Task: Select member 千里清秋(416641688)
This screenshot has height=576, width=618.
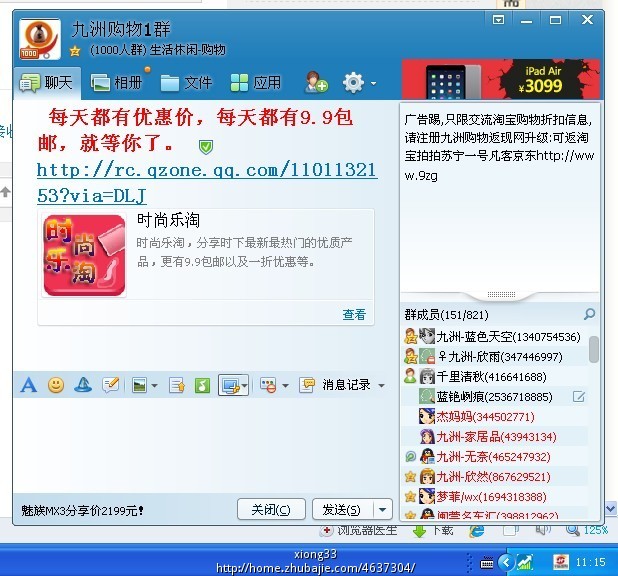Action: 494,377
